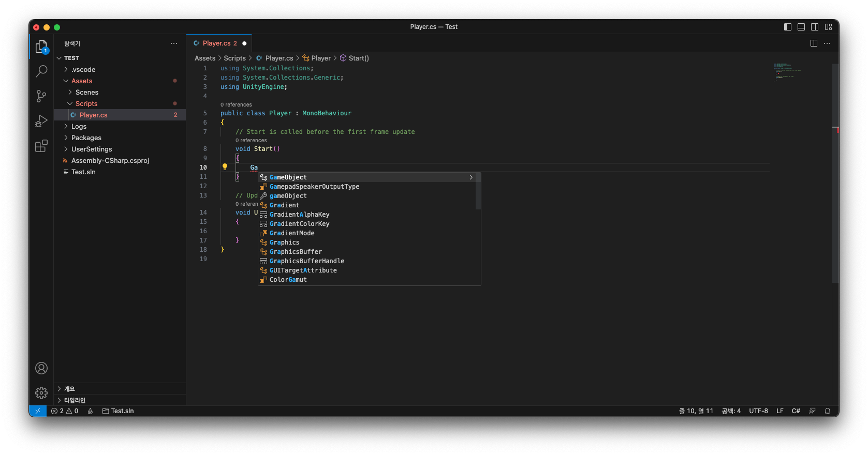Screen dimensions: 868x455
Task: Click Player class in the breadcrumb
Action: tap(317, 58)
